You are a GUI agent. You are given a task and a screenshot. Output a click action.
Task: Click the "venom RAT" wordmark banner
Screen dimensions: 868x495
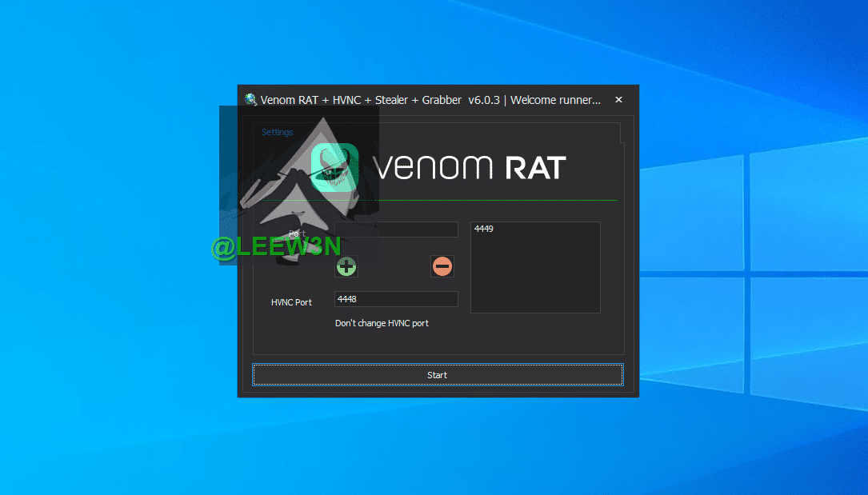[470, 167]
